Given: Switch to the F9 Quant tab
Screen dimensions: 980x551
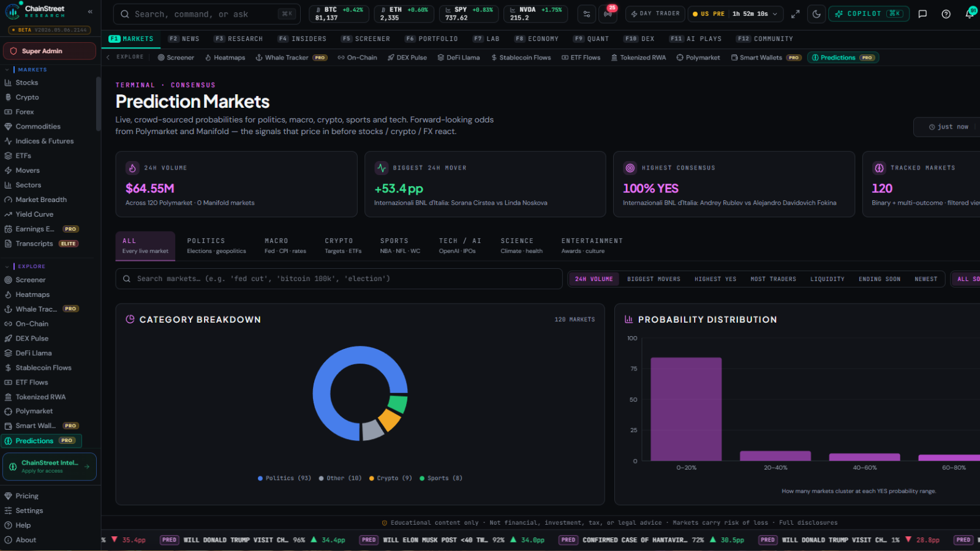Looking at the screenshot, I should (591, 39).
